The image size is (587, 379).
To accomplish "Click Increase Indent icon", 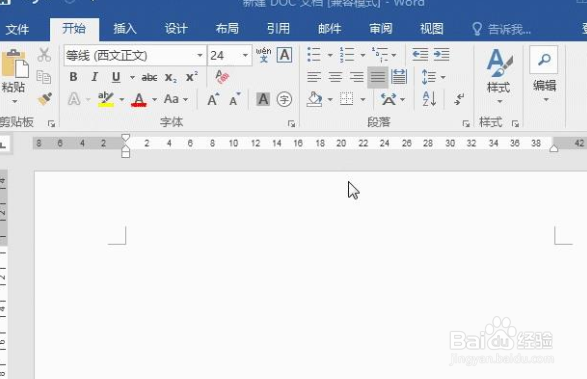I will coord(442,55).
